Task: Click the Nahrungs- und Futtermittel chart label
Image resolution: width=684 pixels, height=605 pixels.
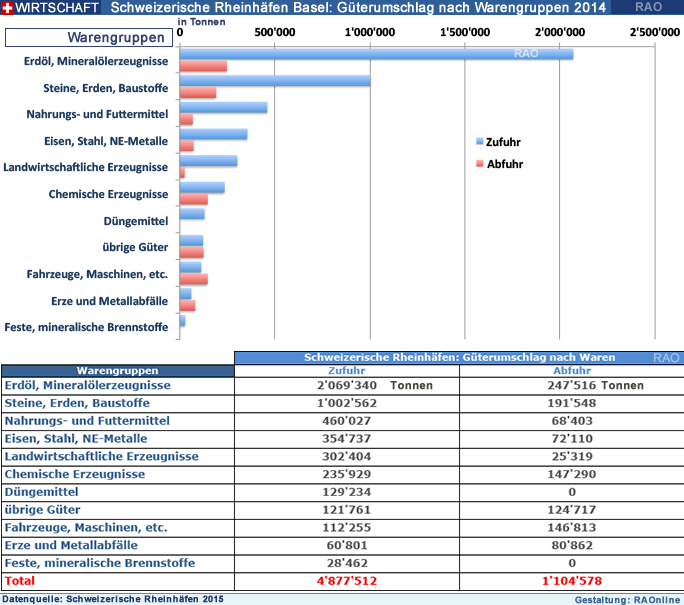Action: tap(97, 115)
